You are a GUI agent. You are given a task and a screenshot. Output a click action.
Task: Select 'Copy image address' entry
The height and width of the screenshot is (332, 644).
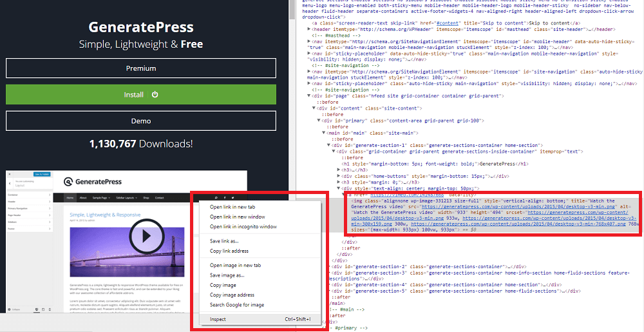click(x=232, y=295)
